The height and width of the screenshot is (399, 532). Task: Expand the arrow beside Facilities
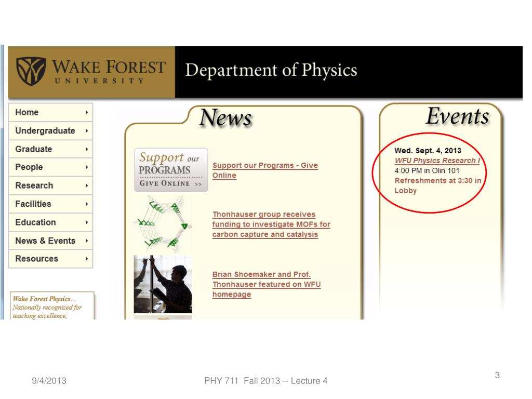click(x=87, y=204)
